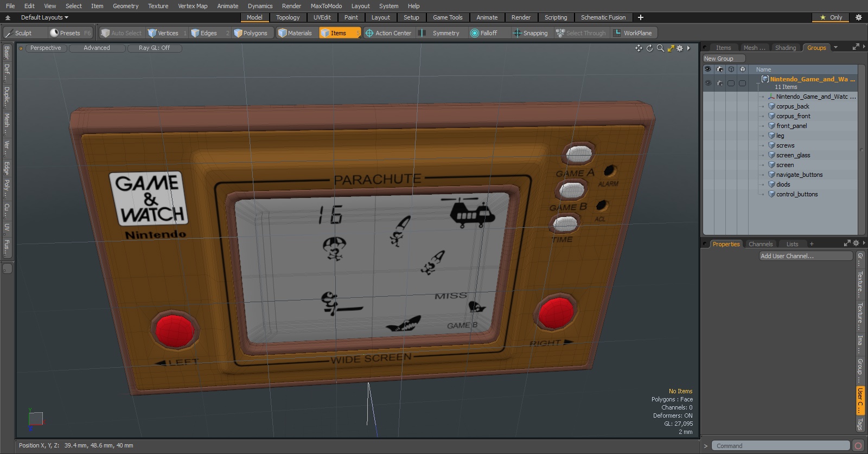Toggle render camera for Nintendo_Game_and_Wa group
Screen dimensions: 868x454
[x=720, y=83]
